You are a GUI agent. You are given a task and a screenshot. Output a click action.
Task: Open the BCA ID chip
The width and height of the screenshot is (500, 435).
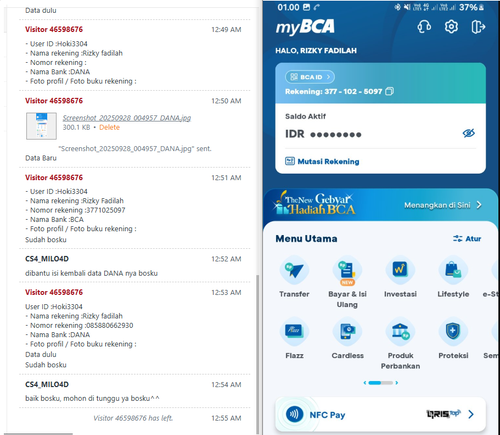pyautogui.click(x=310, y=77)
